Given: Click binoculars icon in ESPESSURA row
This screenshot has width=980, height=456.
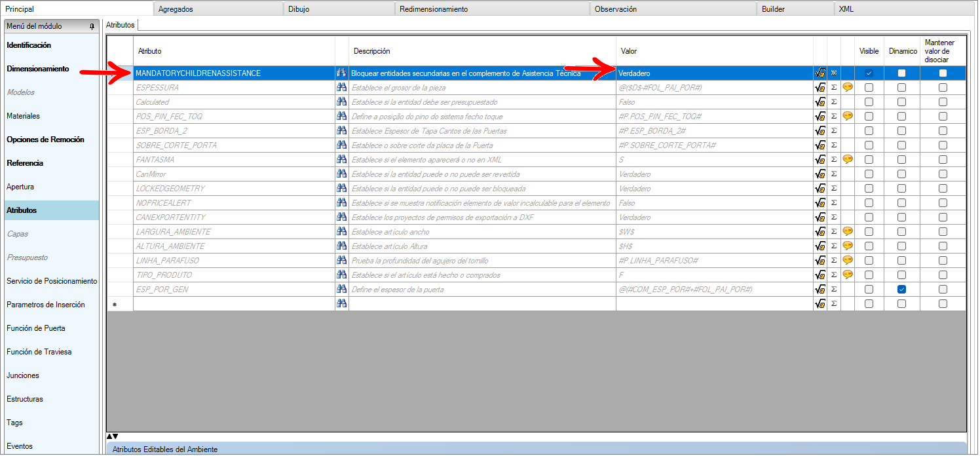Looking at the screenshot, I should coord(341,88).
